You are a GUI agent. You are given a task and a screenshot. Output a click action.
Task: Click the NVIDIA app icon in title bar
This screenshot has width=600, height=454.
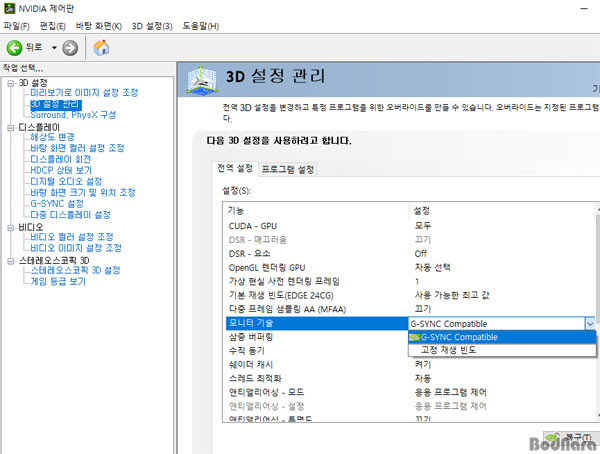click(x=9, y=8)
